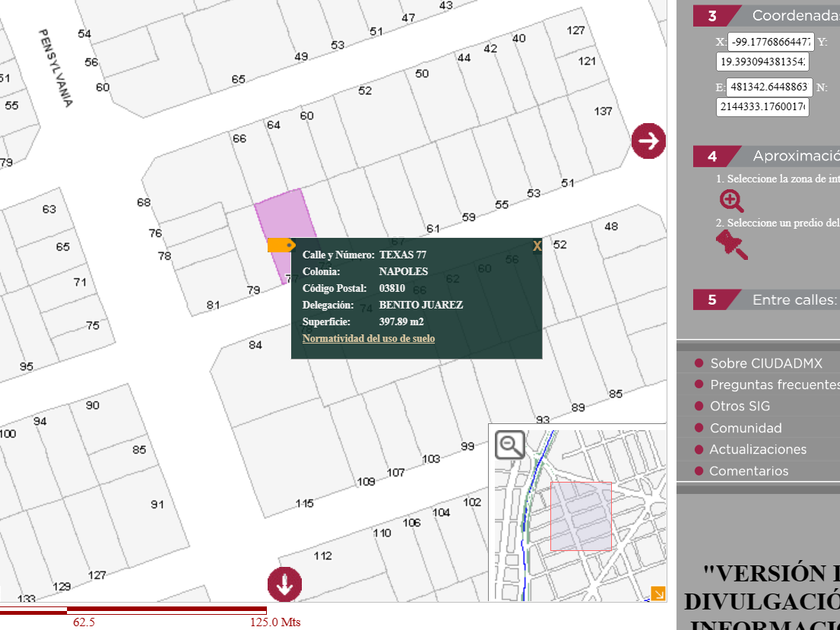Expand section 5 Entre calles
The image size is (840, 630).
[765, 300]
